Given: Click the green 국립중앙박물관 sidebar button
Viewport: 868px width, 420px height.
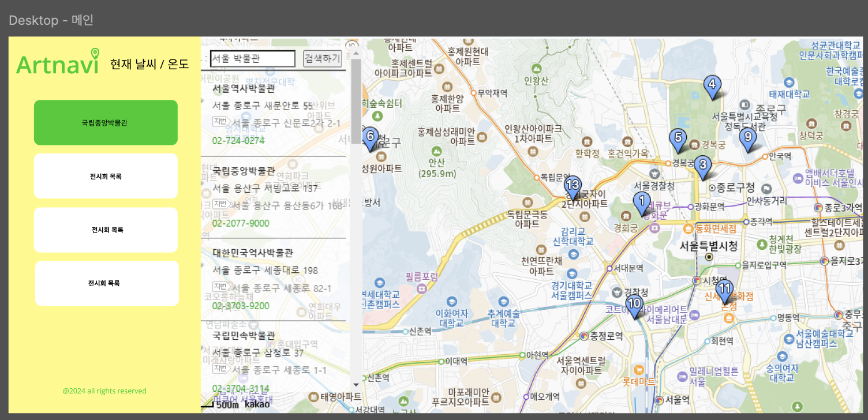Looking at the screenshot, I should (106, 122).
